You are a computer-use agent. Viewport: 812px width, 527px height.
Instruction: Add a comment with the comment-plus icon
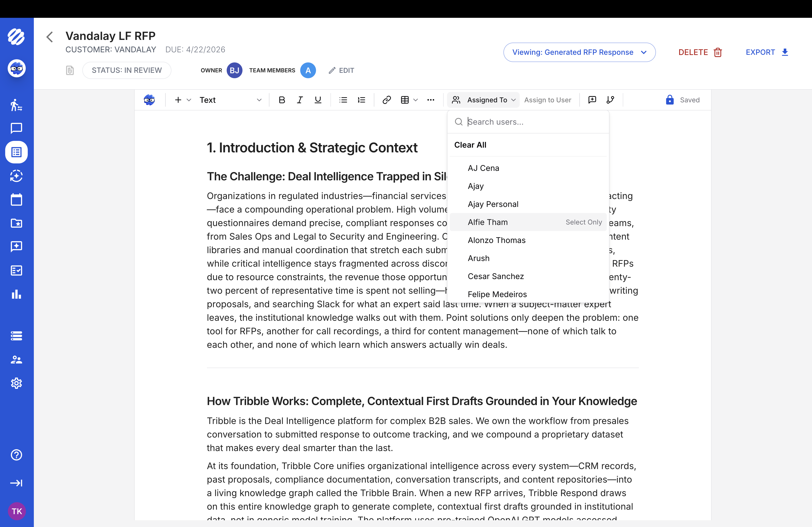coord(592,100)
